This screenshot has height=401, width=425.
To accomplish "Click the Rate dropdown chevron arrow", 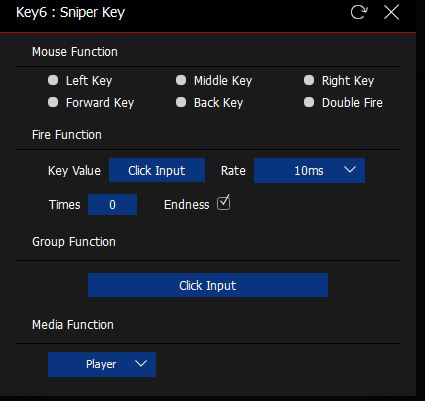I will click(x=350, y=170).
